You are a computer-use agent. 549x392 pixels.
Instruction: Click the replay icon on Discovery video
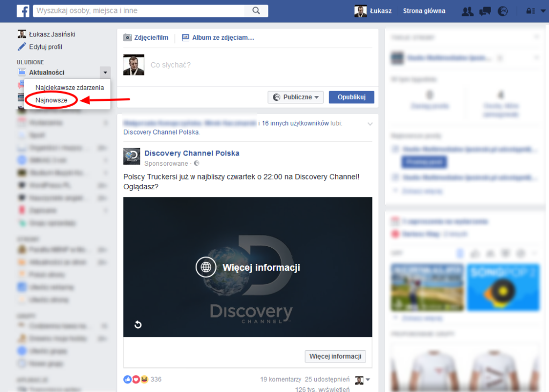[138, 324]
